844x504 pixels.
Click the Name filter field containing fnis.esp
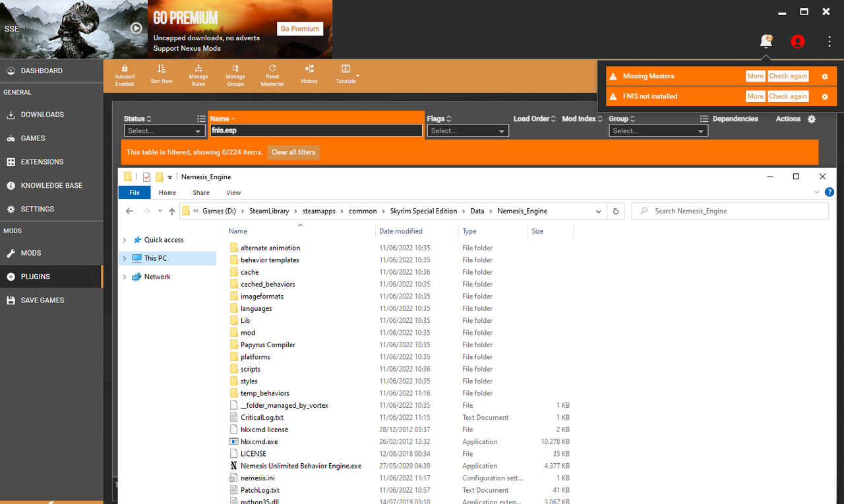[x=316, y=130]
